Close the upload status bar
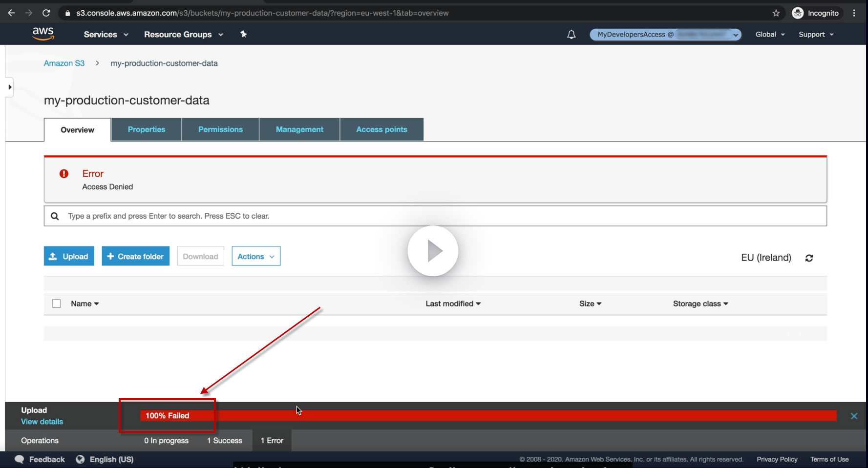The image size is (868, 468). (854, 416)
